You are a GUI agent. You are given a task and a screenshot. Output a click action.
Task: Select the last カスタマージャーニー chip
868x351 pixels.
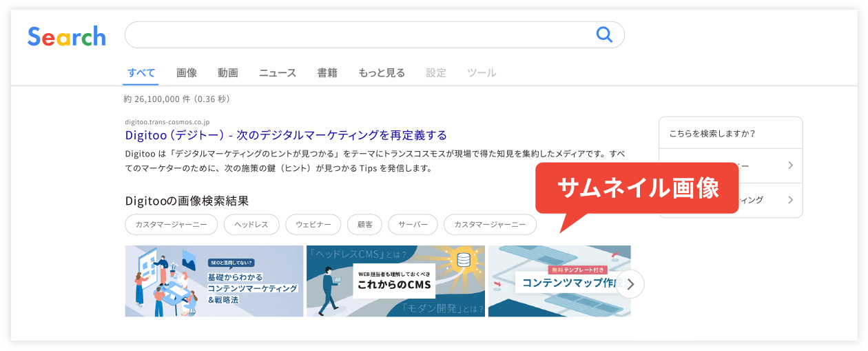(490, 225)
